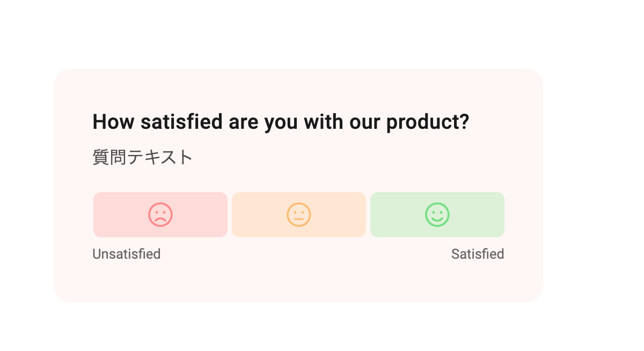Rate the product as neutral
The width and height of the screenshot is (644, 351).
pyautogui.click(x=299, y=215)
